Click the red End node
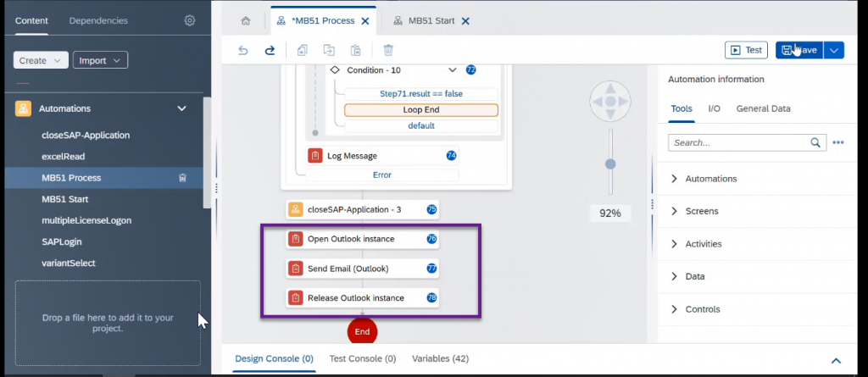The width and height of the screenshot is (868, 377). point(362,331)
